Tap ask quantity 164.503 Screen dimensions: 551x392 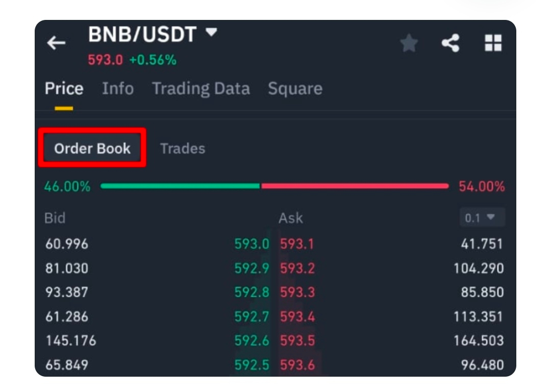point(479,340)
